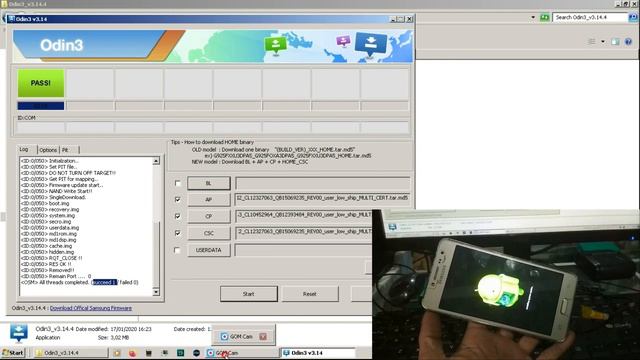Click the green square taskbar icon

[180, 353]
